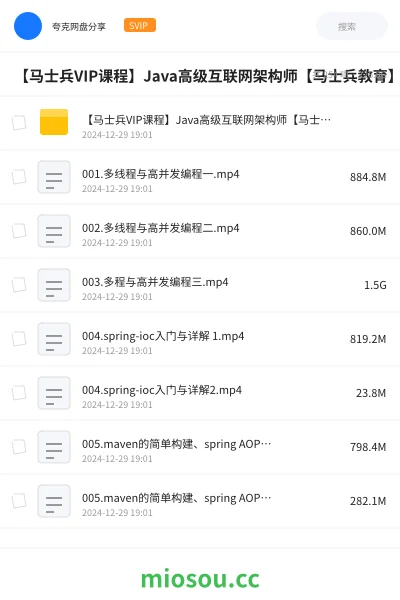Click file icon for 001.多线程与高并发编程一.mp4
Image resolution: width=400 pixels, height=600 pixels.
54,177
